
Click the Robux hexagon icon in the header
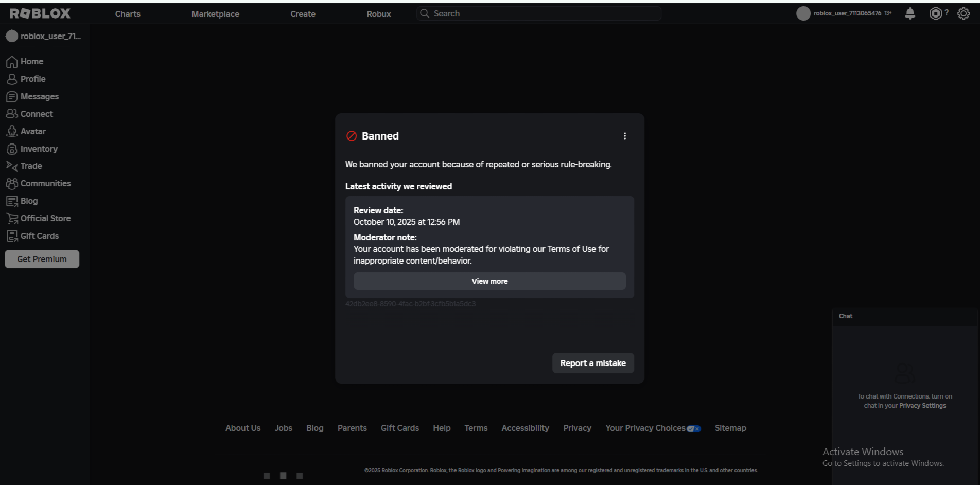tap(935, 13)
